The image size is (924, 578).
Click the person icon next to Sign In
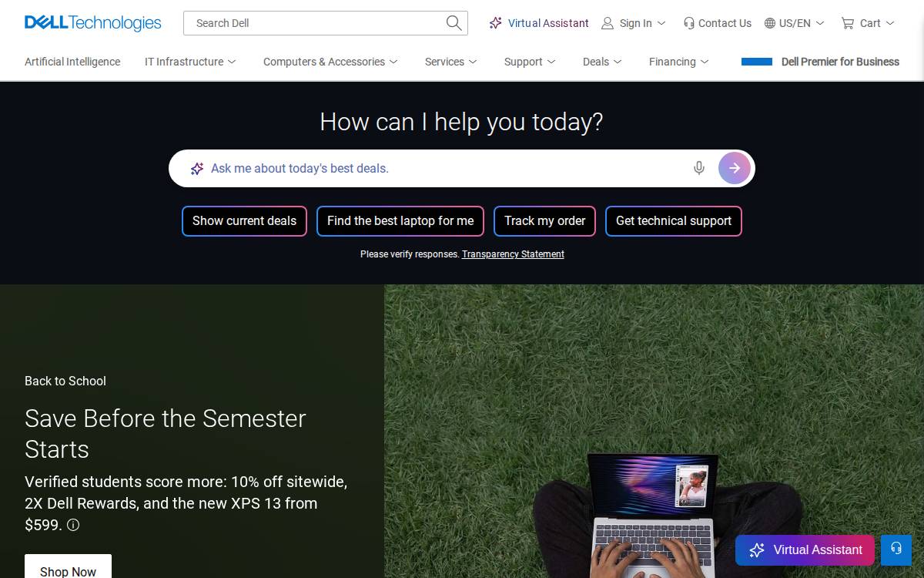tap(608, 23)
